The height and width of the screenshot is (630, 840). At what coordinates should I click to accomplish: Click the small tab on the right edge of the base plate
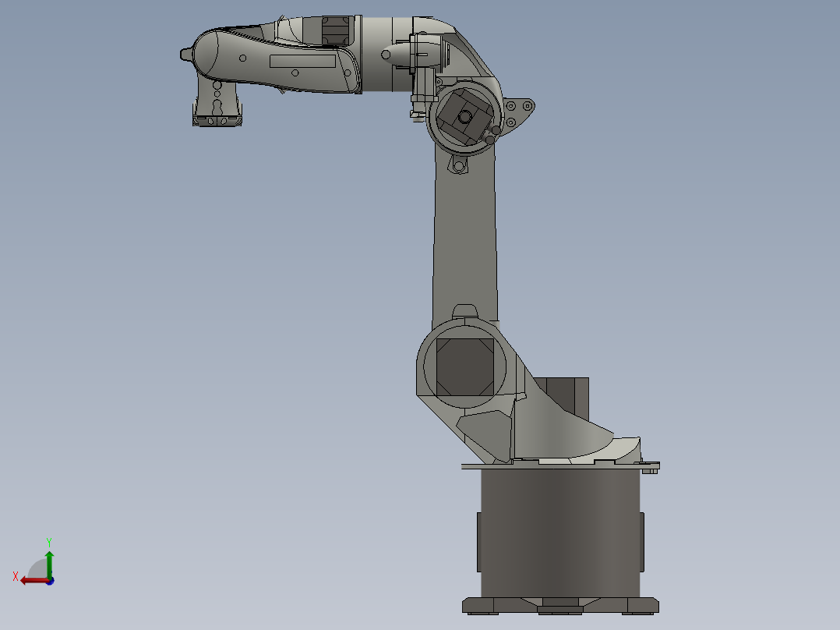650,470
